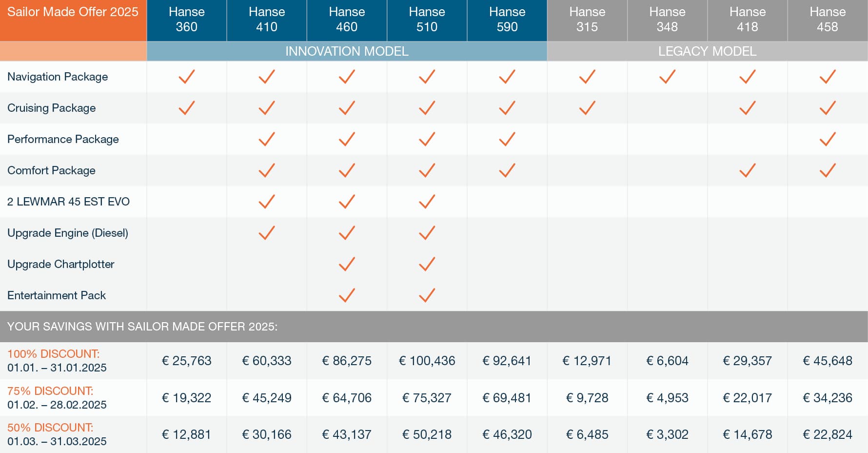Click the Navigation Package checkmark for Hanse 360

[x=186, y=77]
